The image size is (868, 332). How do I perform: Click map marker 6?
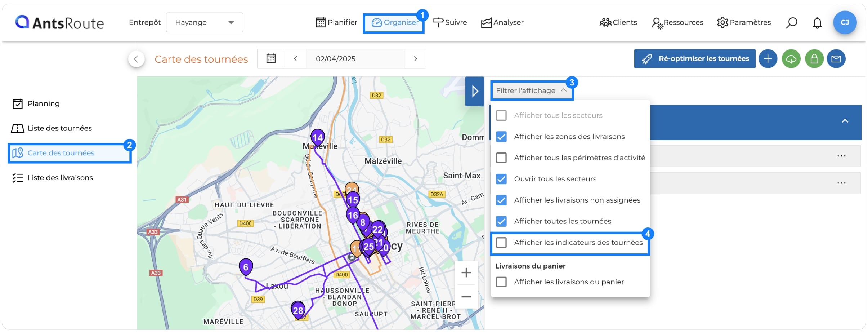tap(246, 267)
